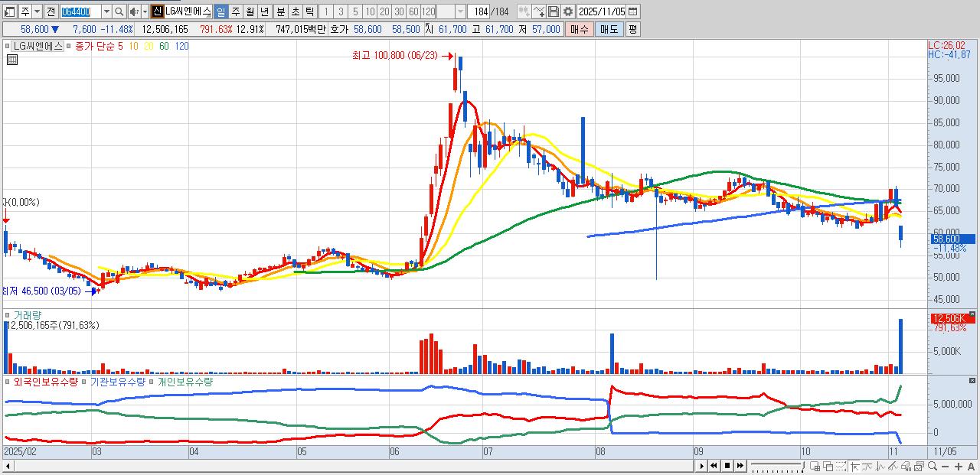Click the interval '1' button
This screenshot has height=475, width=980.
point(325,11)
